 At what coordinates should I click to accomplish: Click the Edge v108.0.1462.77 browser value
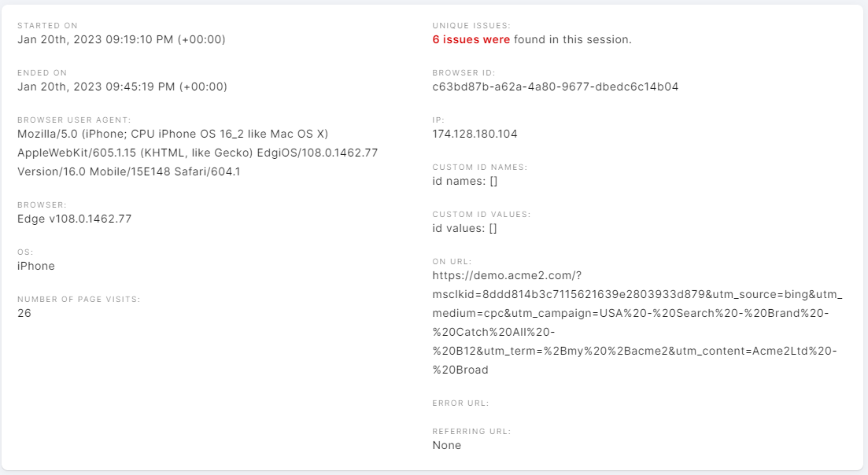pos(74,219)
